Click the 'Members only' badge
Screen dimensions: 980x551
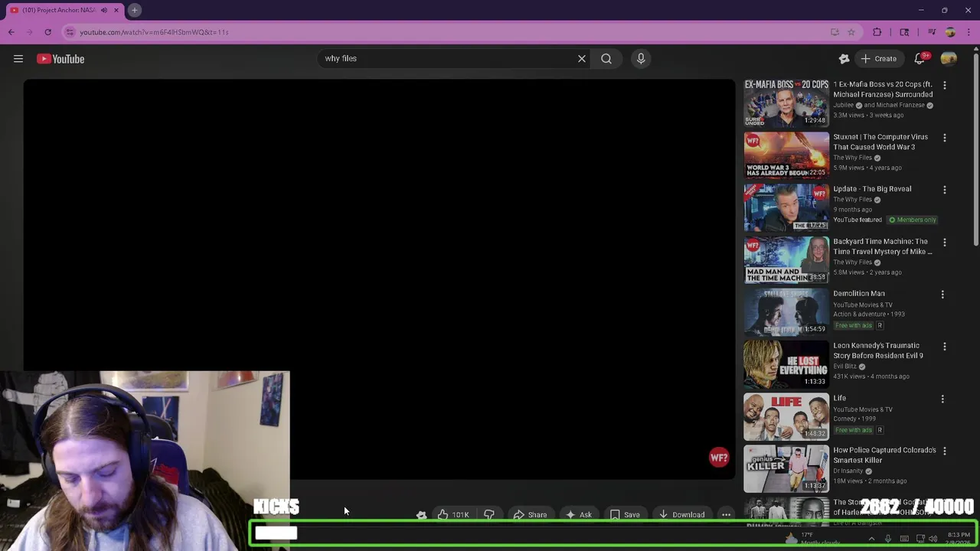[913, 220]
